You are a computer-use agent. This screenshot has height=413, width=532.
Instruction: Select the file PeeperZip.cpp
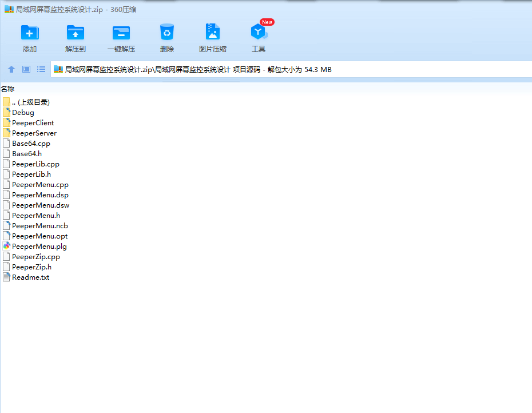click(31, 257)
